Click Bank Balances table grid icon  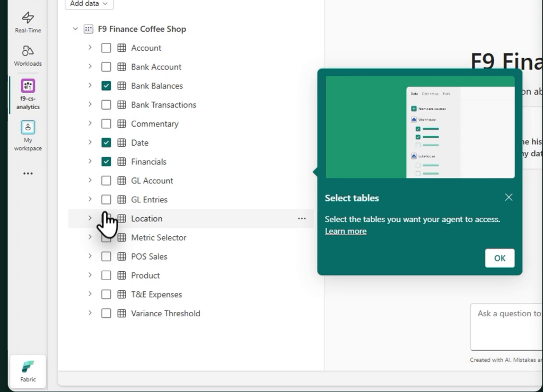[x=121, y=86]
